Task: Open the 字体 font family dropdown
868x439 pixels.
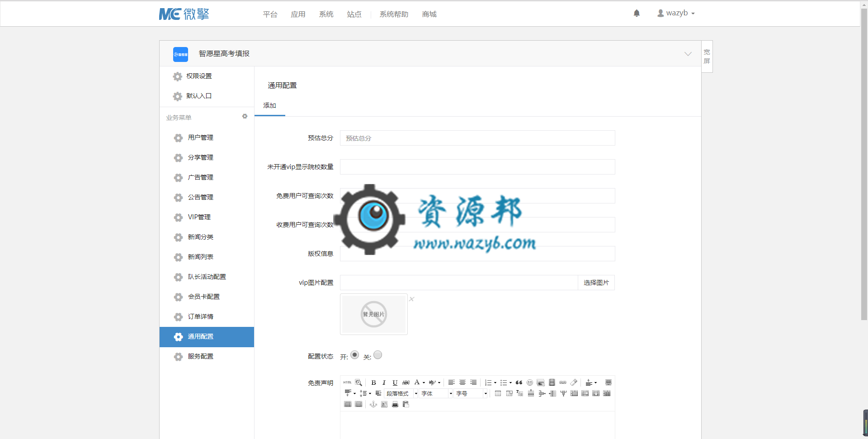Action: pos(436,393)
